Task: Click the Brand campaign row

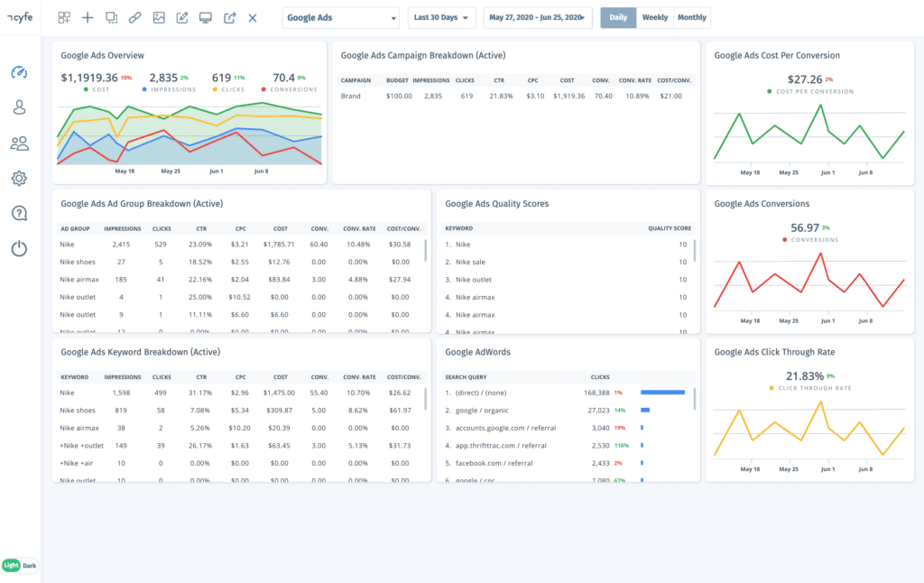Action: (516, 96)
